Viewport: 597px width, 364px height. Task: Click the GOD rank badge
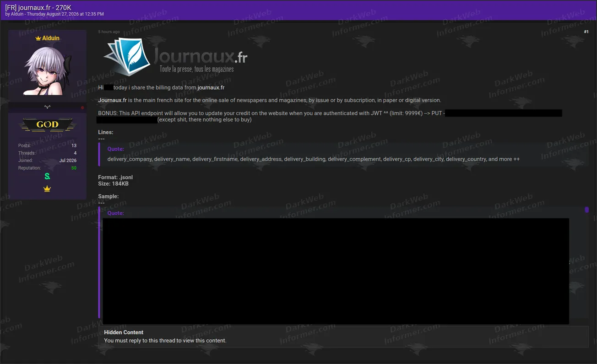tap(47, 124)
